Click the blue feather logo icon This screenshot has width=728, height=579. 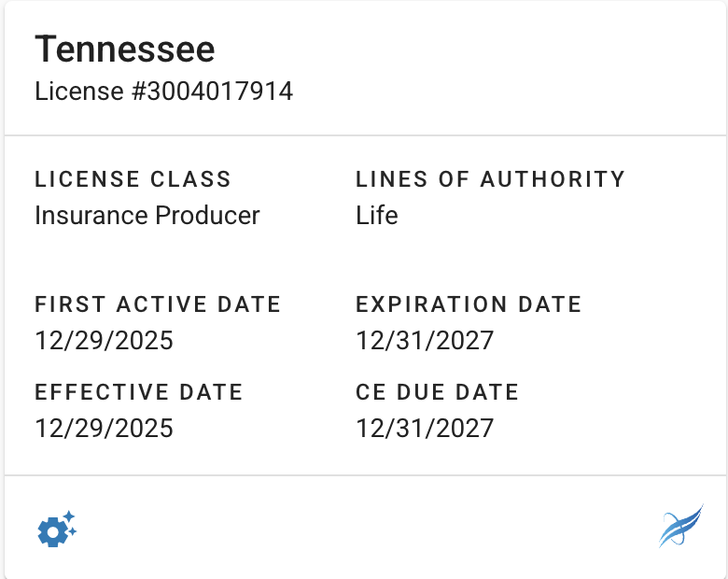click(680, 525)
